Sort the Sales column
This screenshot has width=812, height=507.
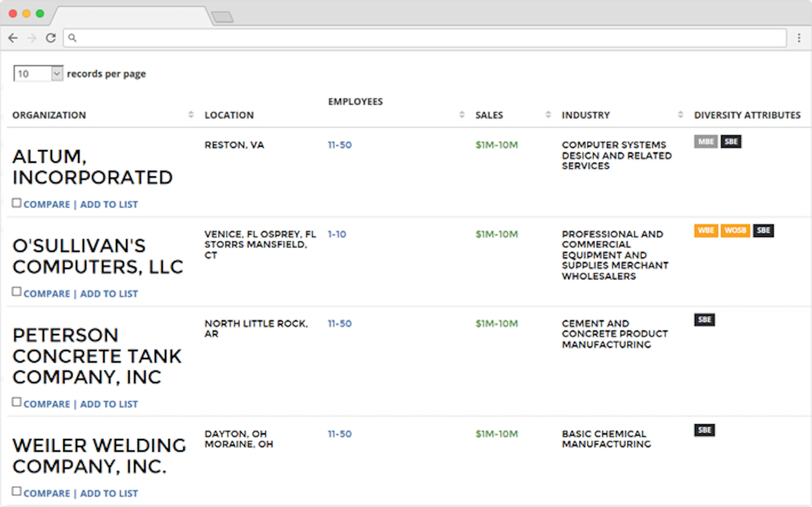coord(549,115)
